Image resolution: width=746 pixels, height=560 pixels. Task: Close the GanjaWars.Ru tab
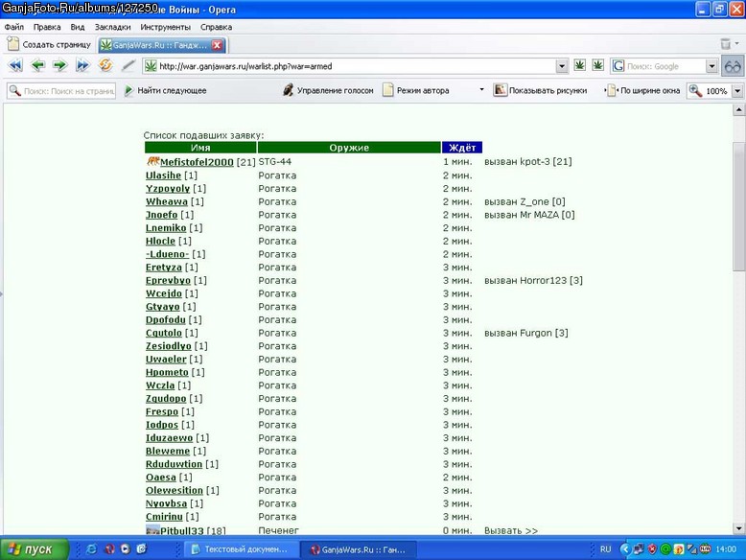tap(217, 45)
